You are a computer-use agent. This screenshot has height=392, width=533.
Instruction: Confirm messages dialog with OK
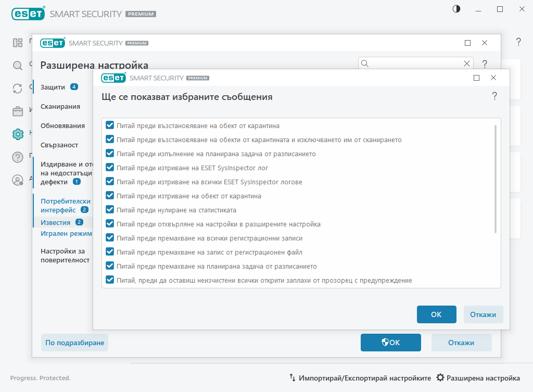click(x=437, y=314)
